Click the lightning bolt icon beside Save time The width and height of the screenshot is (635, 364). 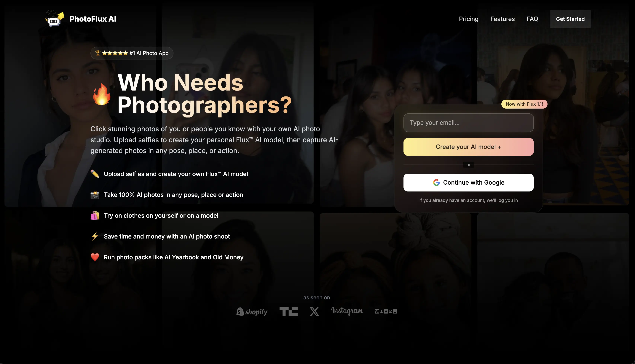pyautogui.click(x=95, y=236)
